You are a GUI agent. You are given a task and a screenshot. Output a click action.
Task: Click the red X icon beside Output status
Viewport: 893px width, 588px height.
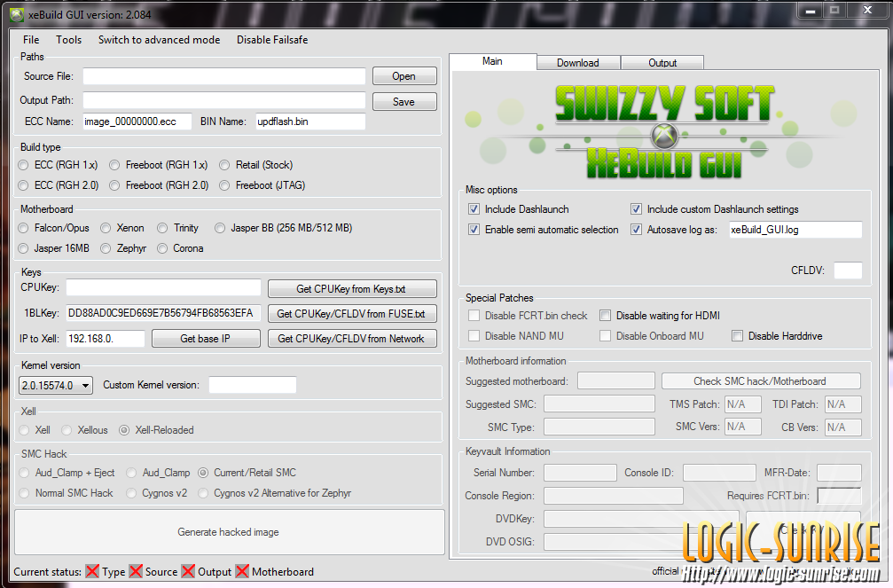pos(188,571)
